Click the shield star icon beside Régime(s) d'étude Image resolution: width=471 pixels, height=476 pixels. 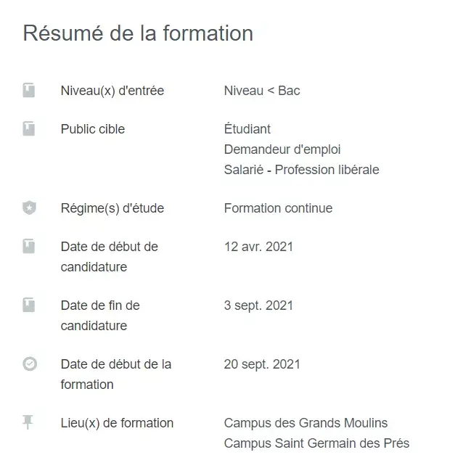click(x=28, y=208)
